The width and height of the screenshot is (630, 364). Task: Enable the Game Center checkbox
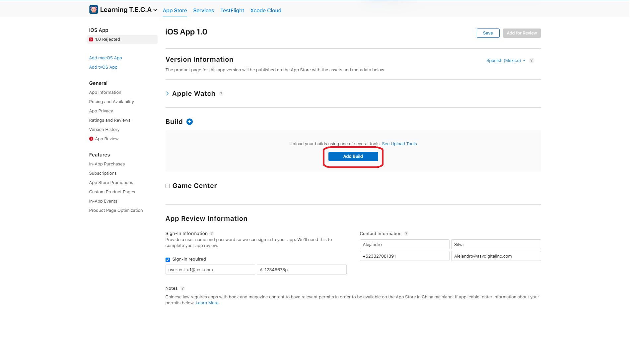[168, 186]
